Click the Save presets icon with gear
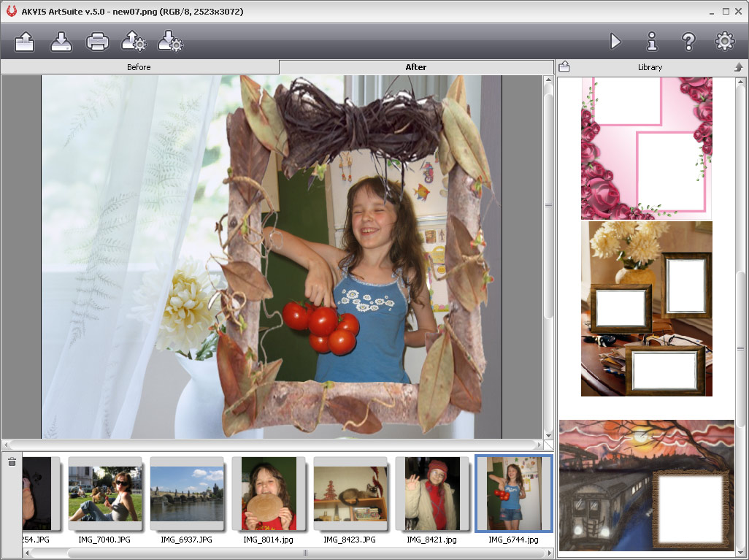 coord(170,42)
